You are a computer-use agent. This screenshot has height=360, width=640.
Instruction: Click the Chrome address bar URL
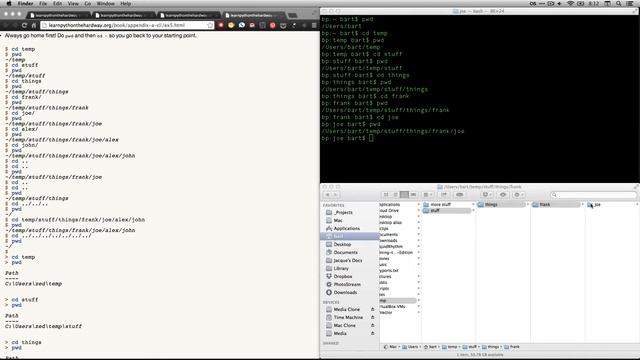point(117,25)
